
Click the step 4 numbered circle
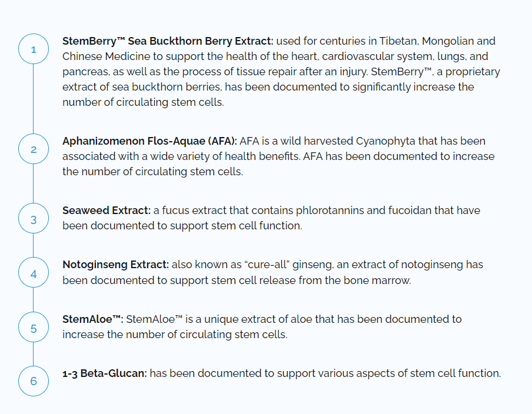(34, 274)
